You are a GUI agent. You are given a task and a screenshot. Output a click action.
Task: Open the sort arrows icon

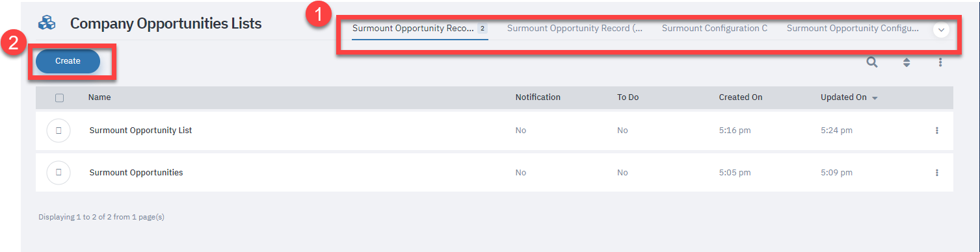point(907,62)
